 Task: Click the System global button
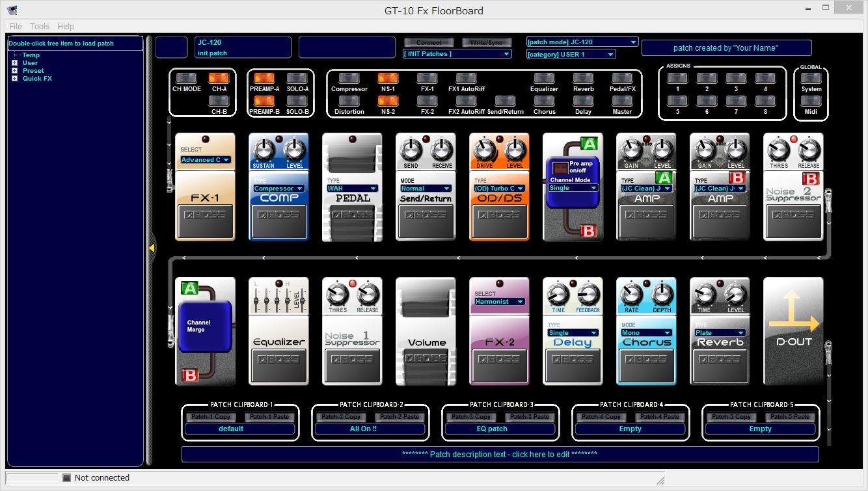(811, 78)
